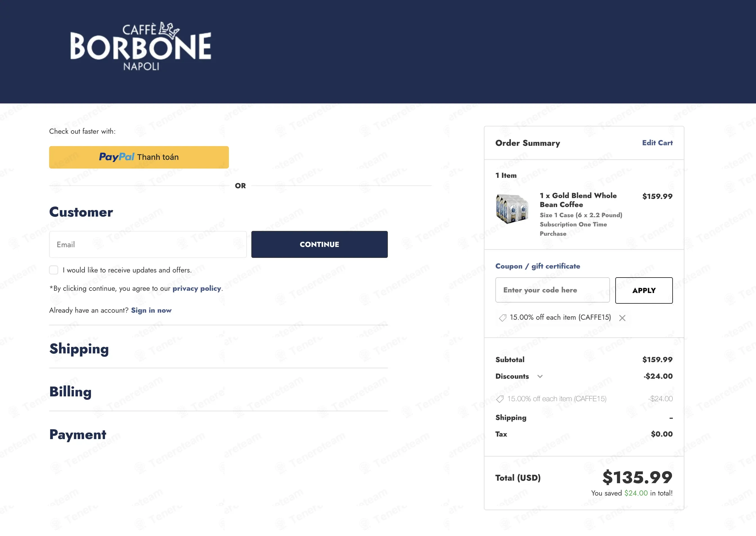Focus the Email input field
The image size is (756, 536).
(x=148, y=244)
